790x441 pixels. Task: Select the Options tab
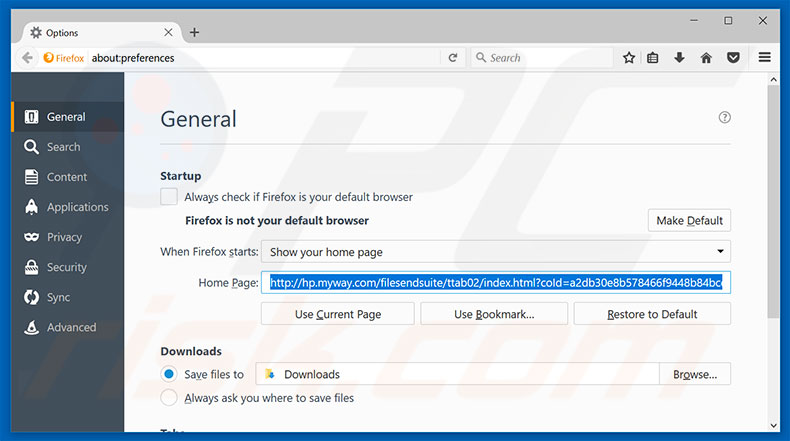pos(101,33)
